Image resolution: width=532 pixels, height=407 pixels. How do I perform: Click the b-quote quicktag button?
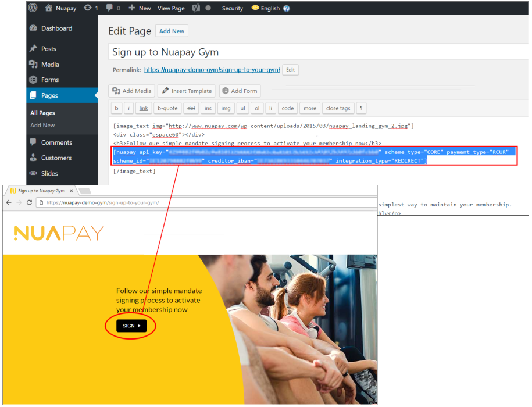click(167, 108)
